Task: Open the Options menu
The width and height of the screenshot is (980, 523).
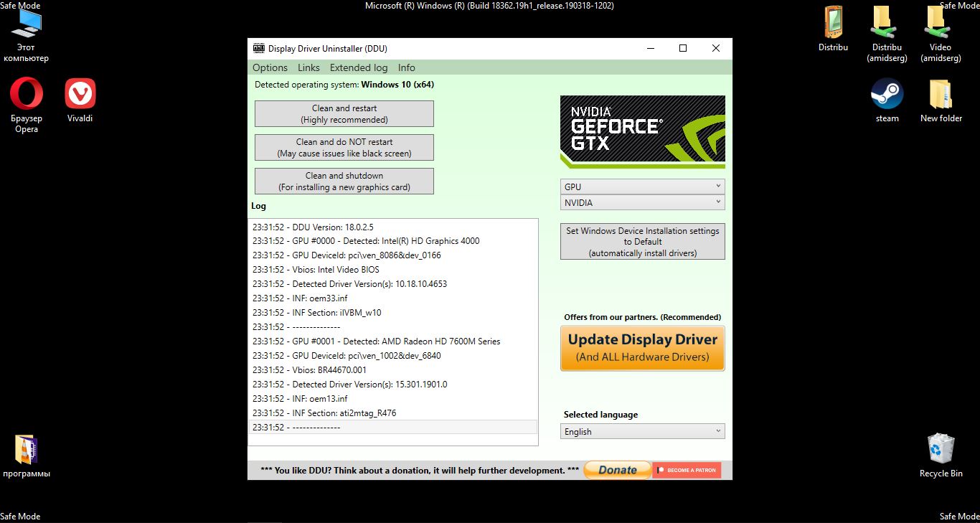Action: (x=270, y=67)
